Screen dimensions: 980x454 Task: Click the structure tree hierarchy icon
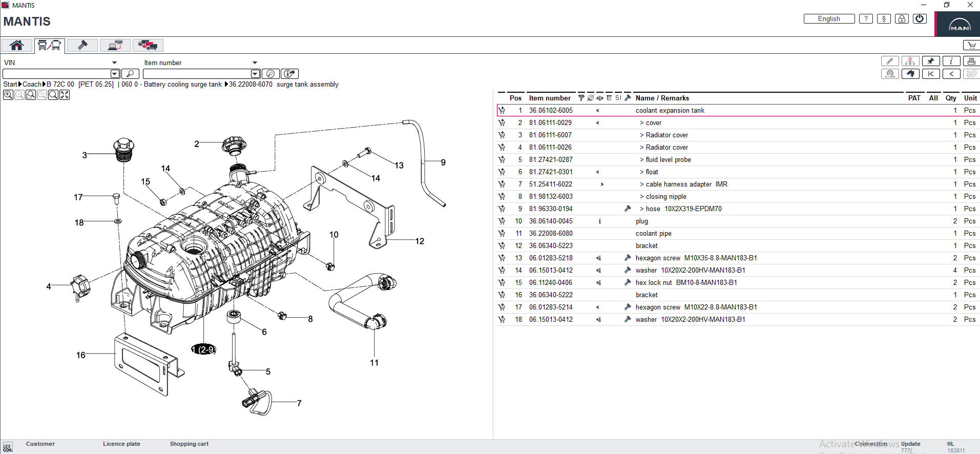[x=910, y=61]
